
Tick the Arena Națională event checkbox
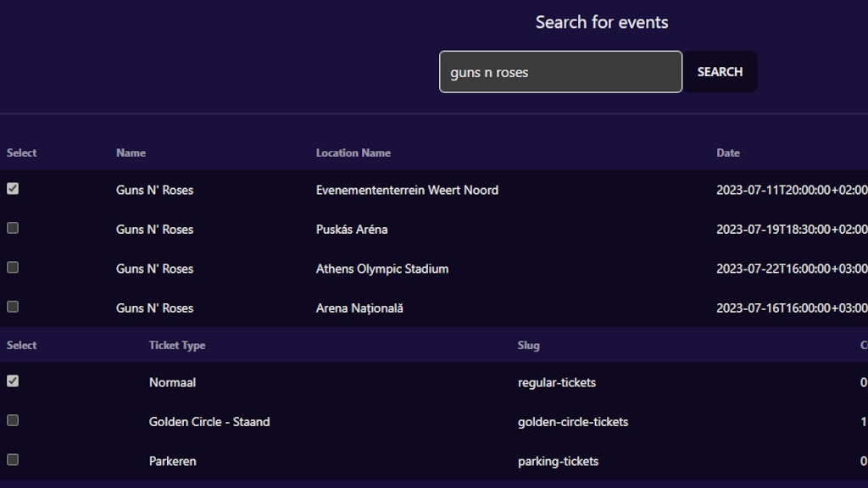point(13,307)
